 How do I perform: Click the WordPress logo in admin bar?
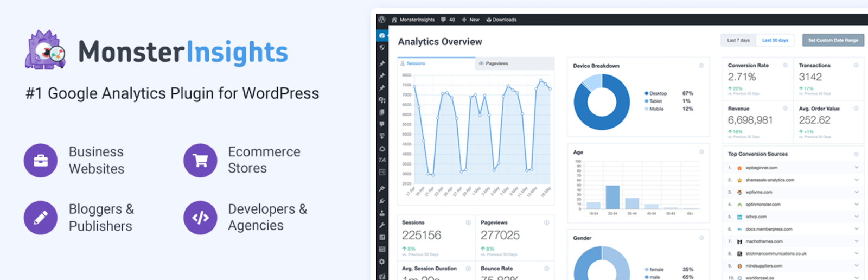(382, 20)
